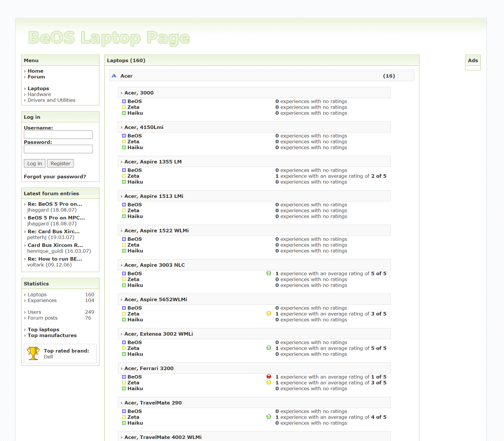Click yellow Zeta square under Aspire 1355 LM
Viewport: 504px width, 441px height.
coord(124,176)
